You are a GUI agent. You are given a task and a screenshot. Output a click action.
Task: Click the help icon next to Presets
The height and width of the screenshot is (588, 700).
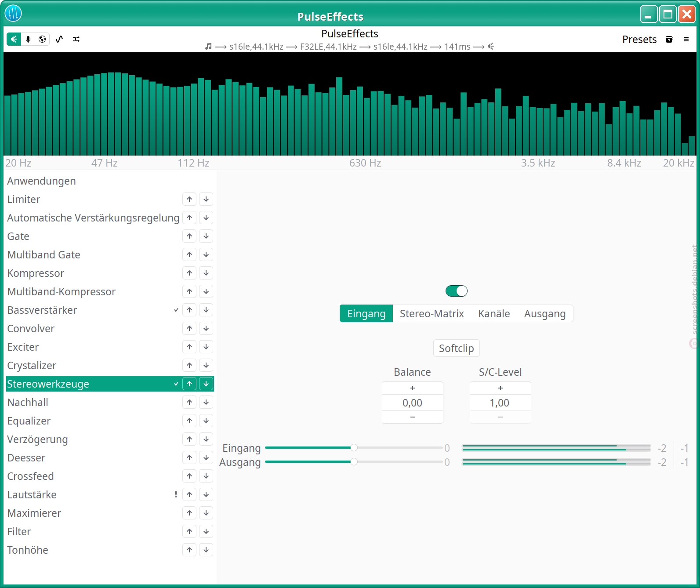pyautogui.click(x=669, y=39)
